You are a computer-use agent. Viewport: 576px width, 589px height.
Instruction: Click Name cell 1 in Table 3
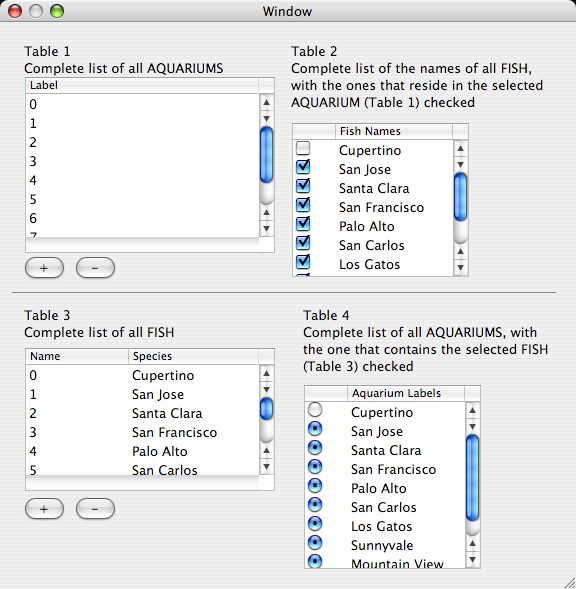tap(77, 394)
